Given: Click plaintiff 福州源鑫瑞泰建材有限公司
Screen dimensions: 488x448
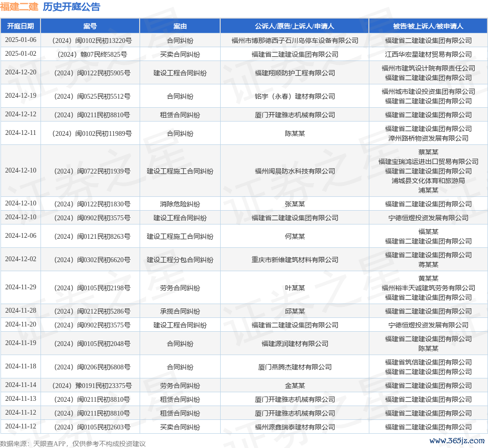Looking at the screenshot, I should (295, 427).
